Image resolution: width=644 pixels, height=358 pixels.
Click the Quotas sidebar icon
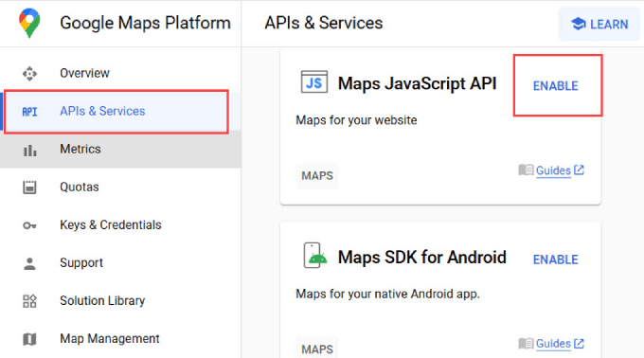coord(29,188)
